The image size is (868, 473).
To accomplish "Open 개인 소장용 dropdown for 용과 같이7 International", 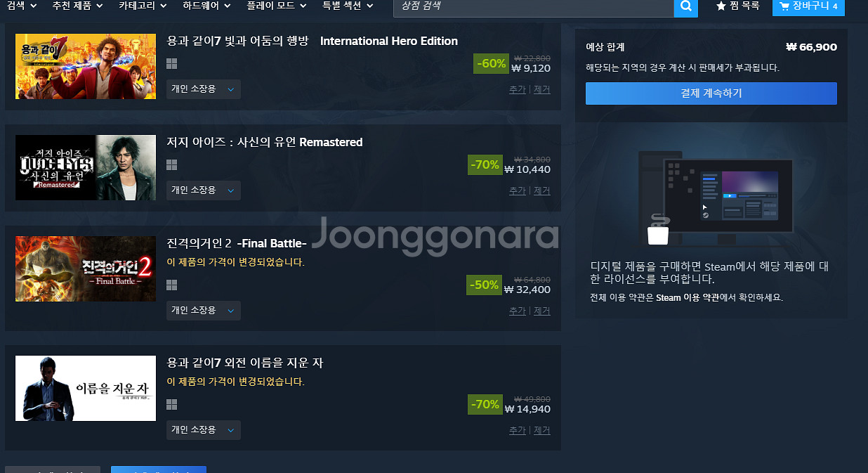I will pyautogui.click(x=204, y=89).
